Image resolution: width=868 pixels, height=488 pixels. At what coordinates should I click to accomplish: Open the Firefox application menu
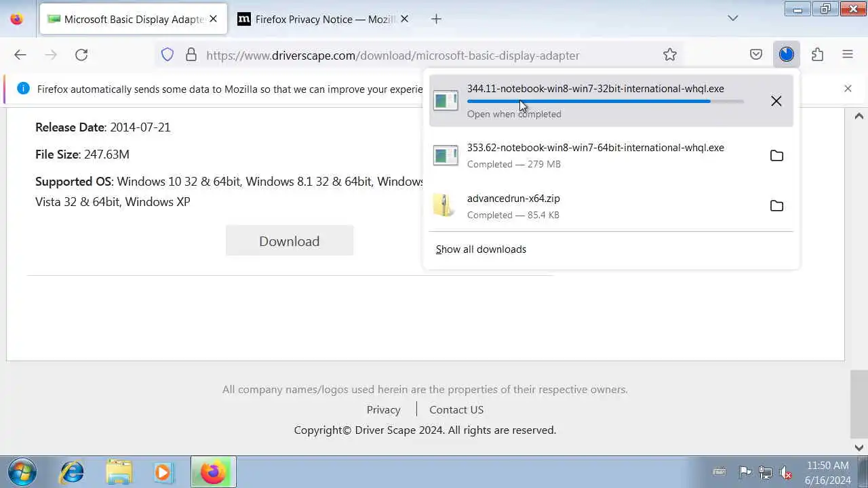(848, 55)
